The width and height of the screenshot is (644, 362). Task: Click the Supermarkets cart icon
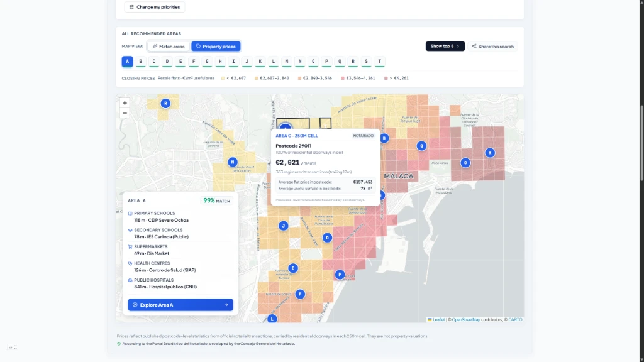(x=130, y=247)
